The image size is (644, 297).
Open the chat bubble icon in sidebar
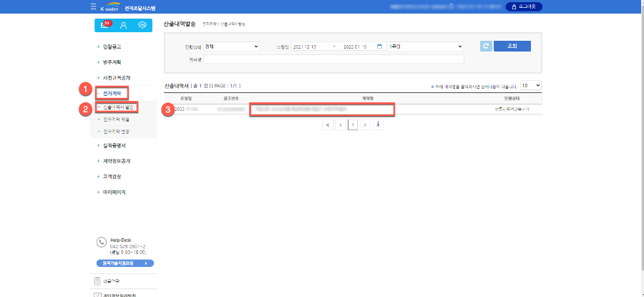(142, 26)
